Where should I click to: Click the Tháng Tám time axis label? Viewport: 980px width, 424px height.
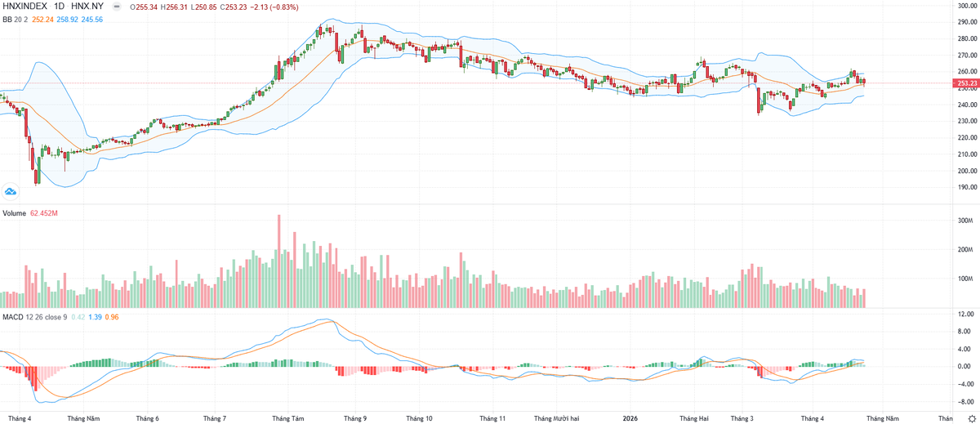click(287, 417)
